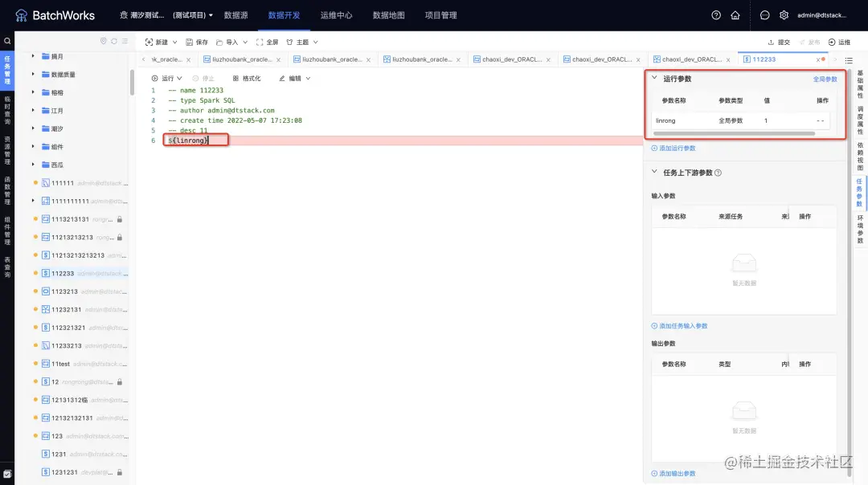Switch to 资源管理 sidebar tab
This screenshot has height=485, width=868.
click(7, 150)
